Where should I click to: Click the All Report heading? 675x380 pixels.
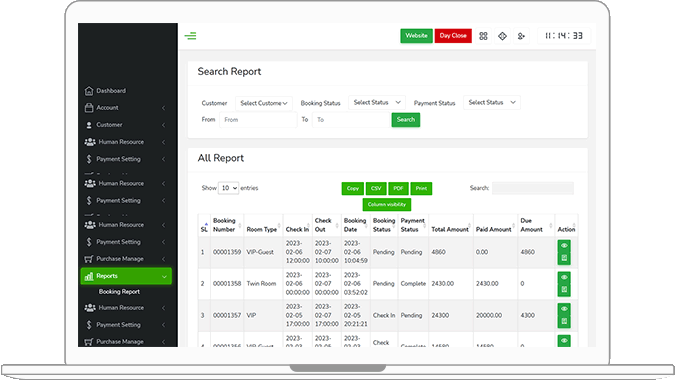(x=221, y=158)
